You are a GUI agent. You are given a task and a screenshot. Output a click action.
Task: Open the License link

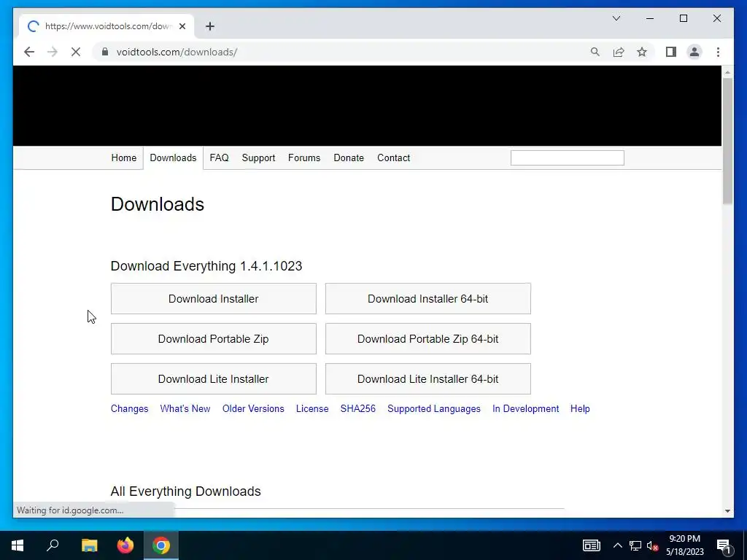(312, 408)
